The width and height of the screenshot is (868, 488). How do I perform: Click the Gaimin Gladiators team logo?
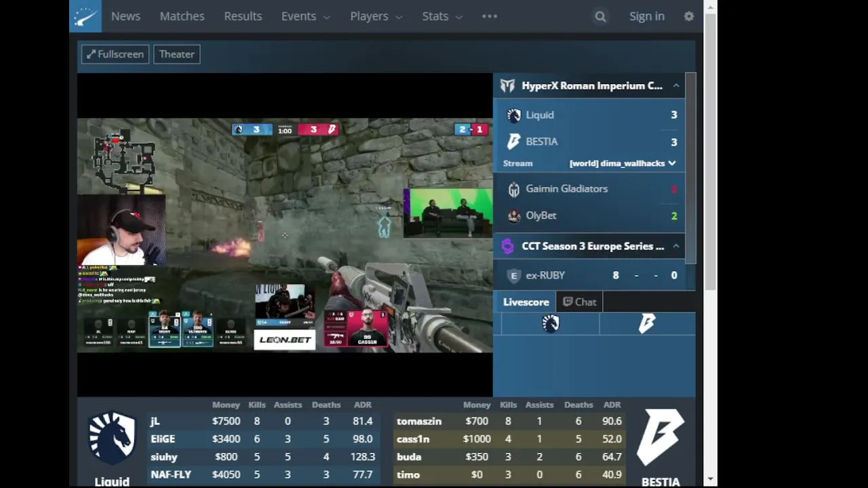pyautogui.click(x=513, y=189)
